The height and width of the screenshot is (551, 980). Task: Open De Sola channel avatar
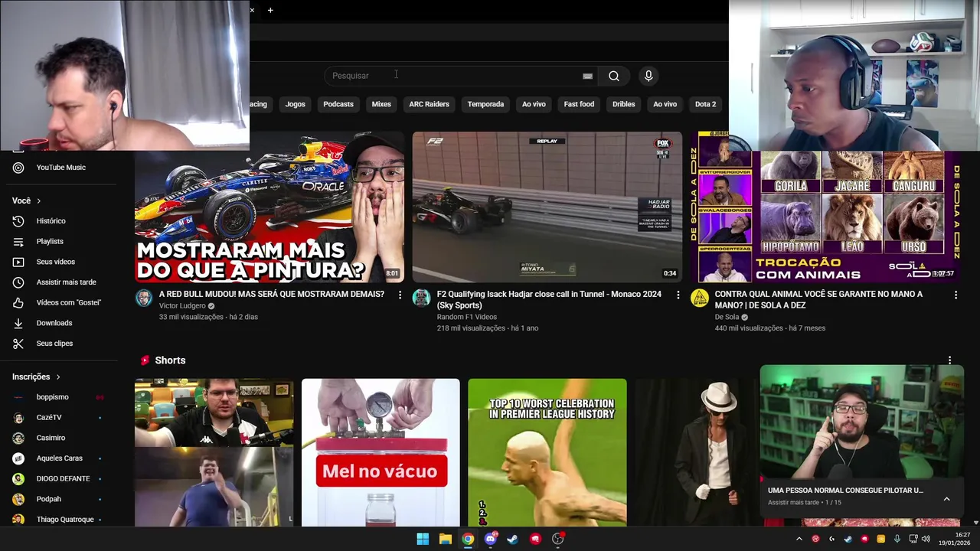point(699,298)
